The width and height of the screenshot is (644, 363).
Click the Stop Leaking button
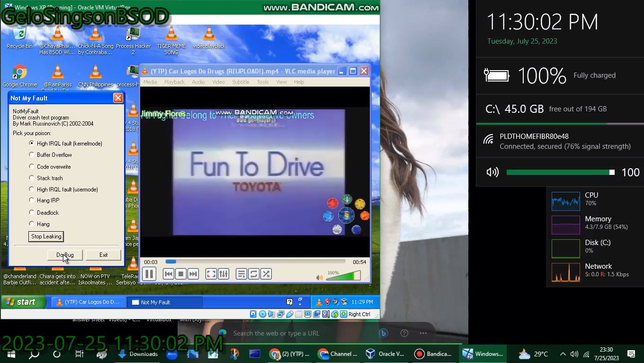(46, 236)
